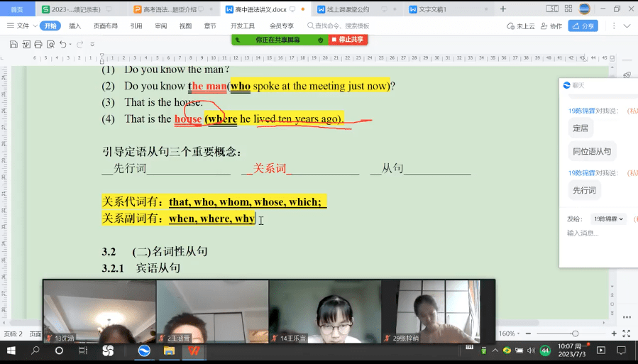The image size is (638, 364).
Task: Switch to the 页面布局 ribbon tab
Action: coord(105,26)
